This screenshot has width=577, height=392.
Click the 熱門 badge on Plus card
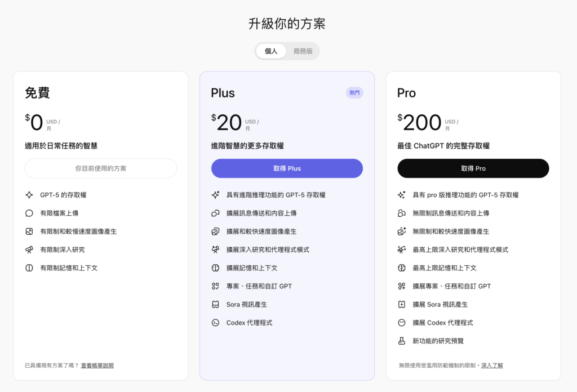click(355, 93)
